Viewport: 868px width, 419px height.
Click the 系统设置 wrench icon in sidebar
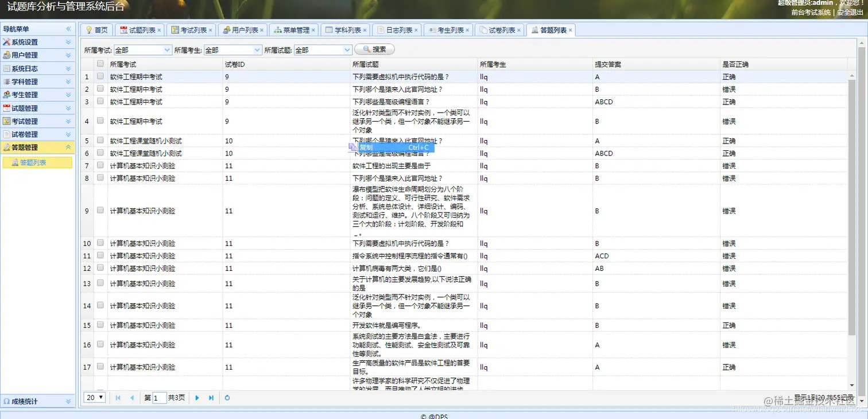(7, 42)
